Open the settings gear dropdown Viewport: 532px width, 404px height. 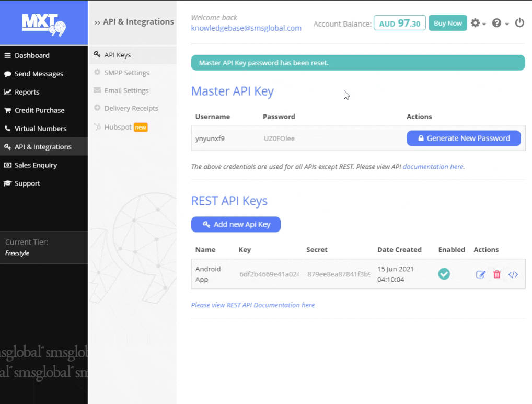[x=478, y=23]
